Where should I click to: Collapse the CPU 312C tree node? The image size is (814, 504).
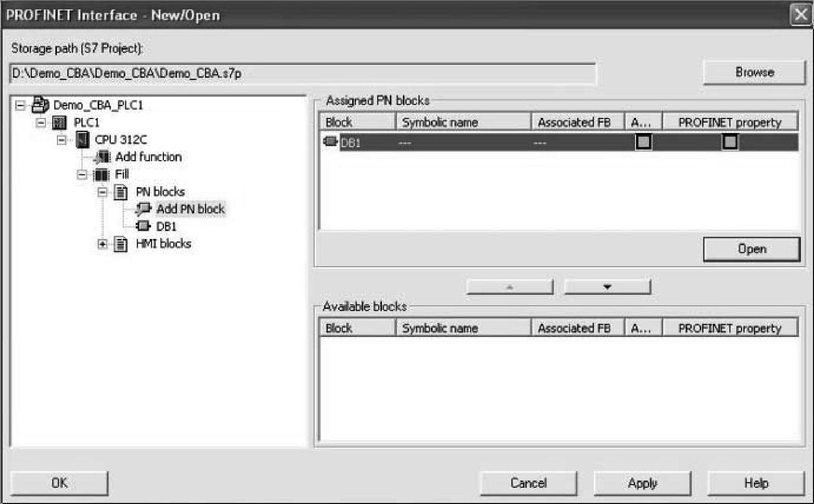tap(62, 140)
